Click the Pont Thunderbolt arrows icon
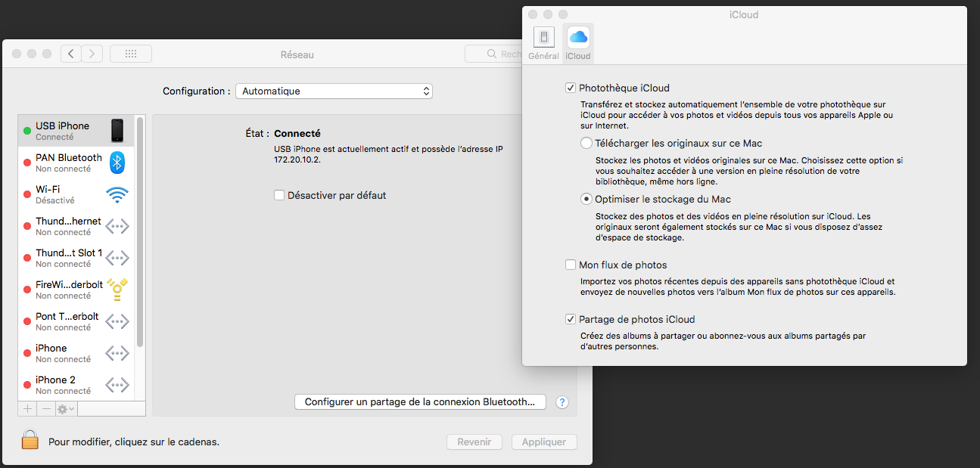Viewport: 980px width, 468px height. [x=117, y=321]
